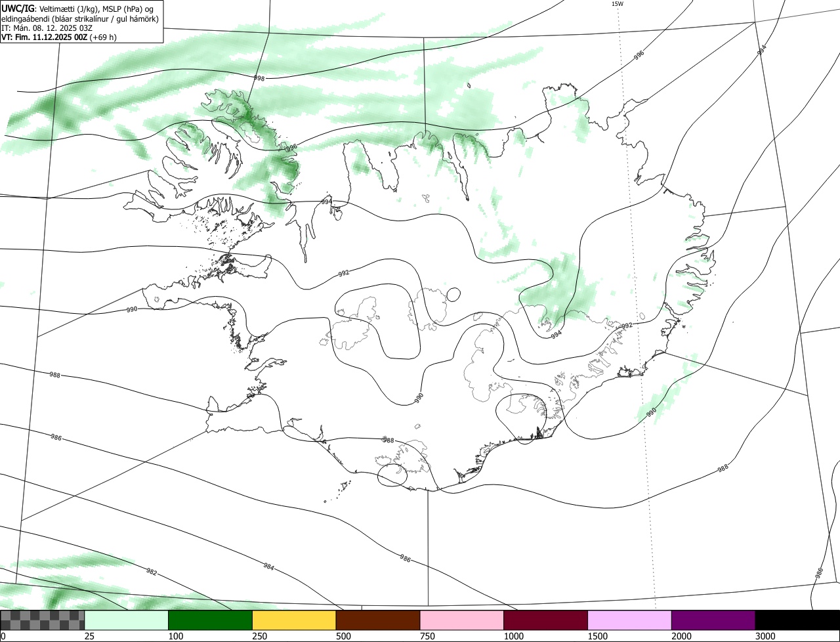Pick the pink 750–1000 legend swatch

point(462,620)
